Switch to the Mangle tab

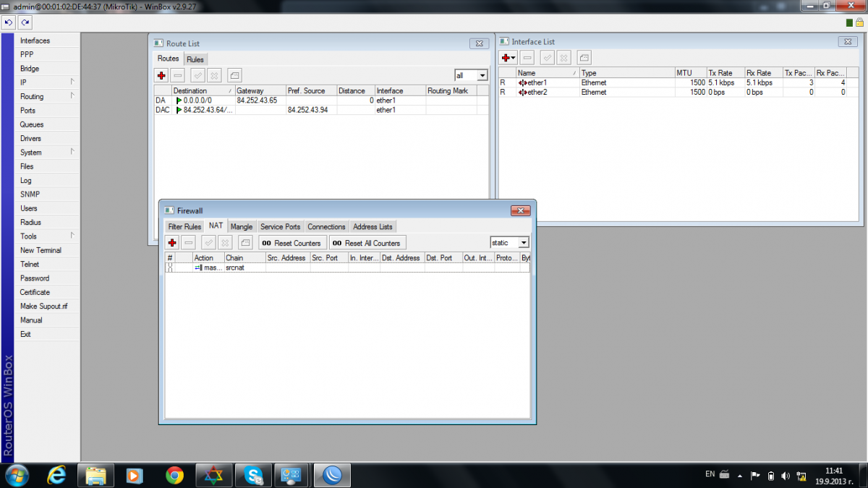pyautogui.click(x=242, y=227)
